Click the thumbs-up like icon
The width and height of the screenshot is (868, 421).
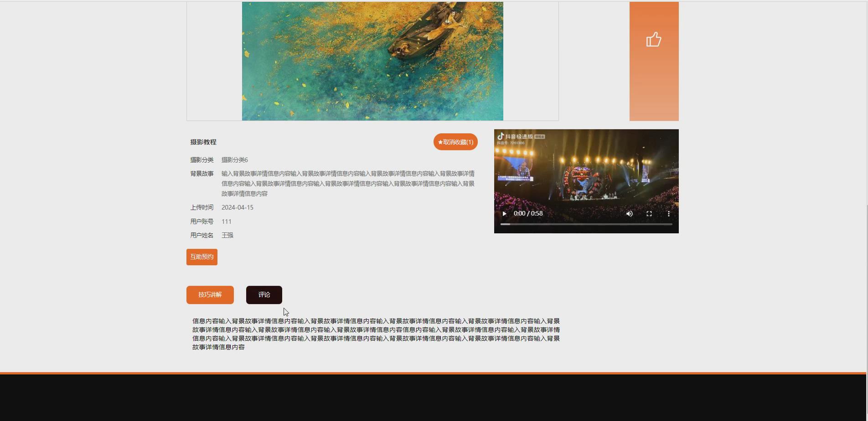click(x=654, y=39)
